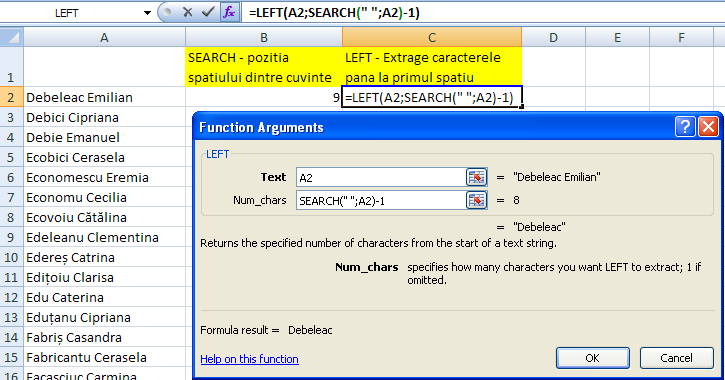Click the OK button
Screen dimensions: 725x380
593,358
